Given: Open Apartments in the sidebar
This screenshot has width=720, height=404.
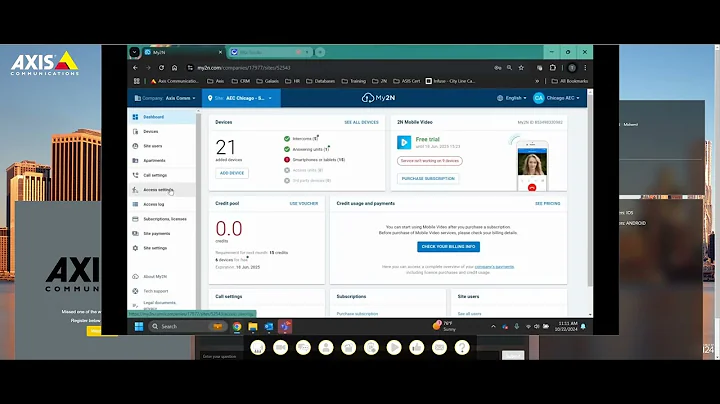Looking at the screenshot, I should tap(162, 161).
